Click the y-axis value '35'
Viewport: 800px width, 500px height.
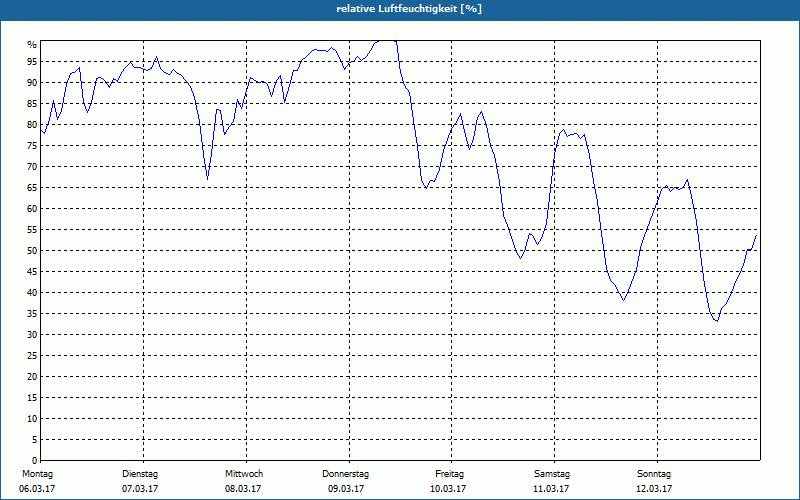pyautogui.click(x=32, y=314)
